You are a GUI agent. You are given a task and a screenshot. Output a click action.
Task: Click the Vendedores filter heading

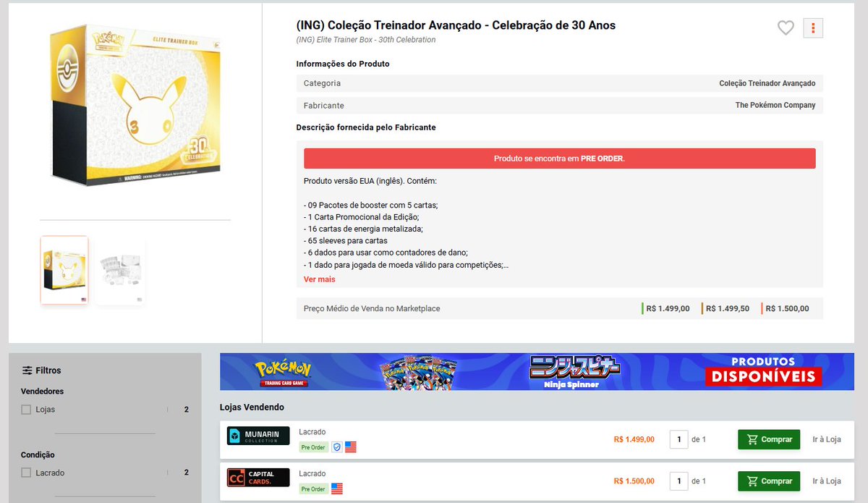[43, 392]
